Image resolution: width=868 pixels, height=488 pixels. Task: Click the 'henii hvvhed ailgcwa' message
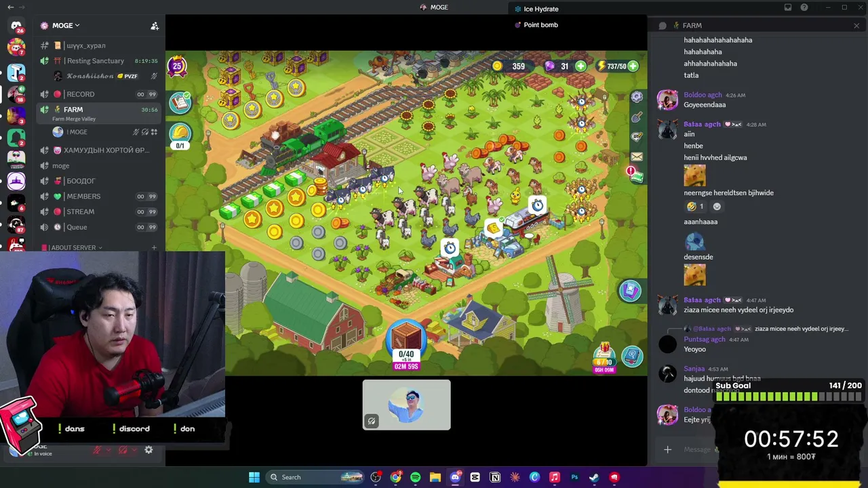click(x=715, y=157)
